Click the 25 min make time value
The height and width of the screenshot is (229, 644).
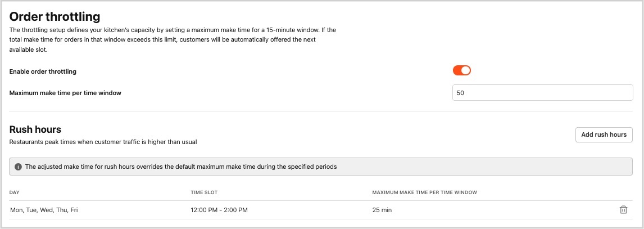tap(382, 210)
